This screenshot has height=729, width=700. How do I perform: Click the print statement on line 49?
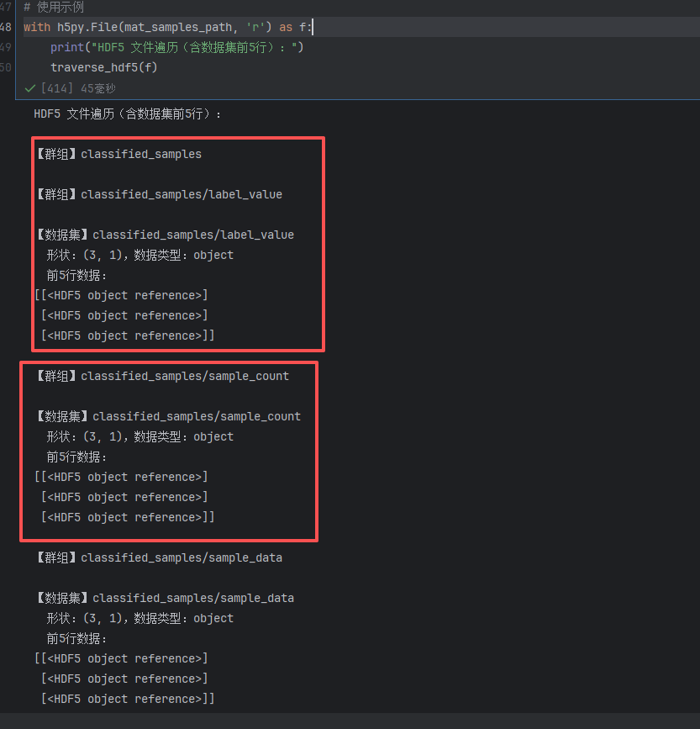tap(177, 47)
